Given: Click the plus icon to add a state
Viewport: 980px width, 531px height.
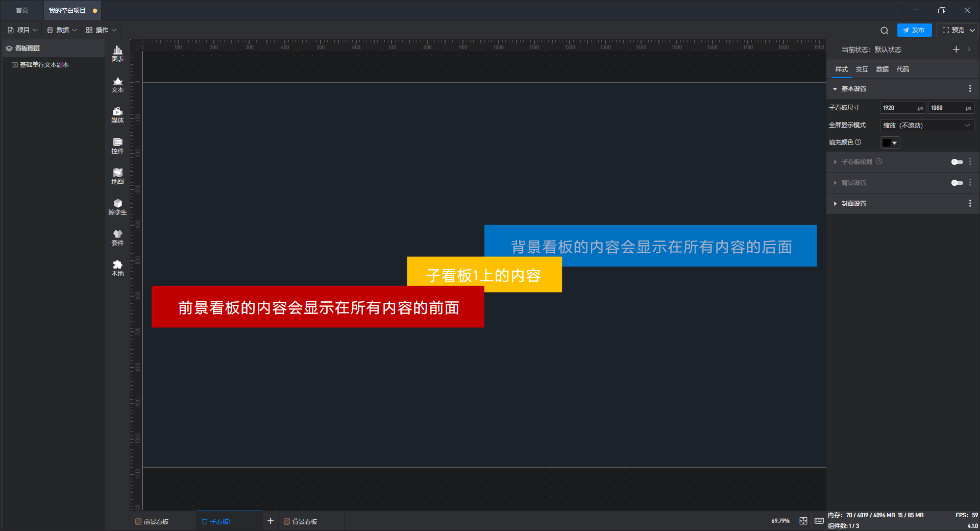Looking at the screenshot, I should click(956, 50).
